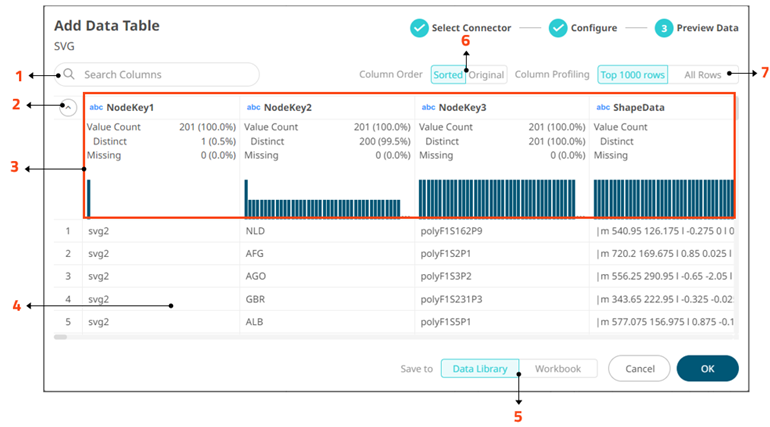Collapse the column profiling section
Screen dimensions: 770x427
pos(69,107)
